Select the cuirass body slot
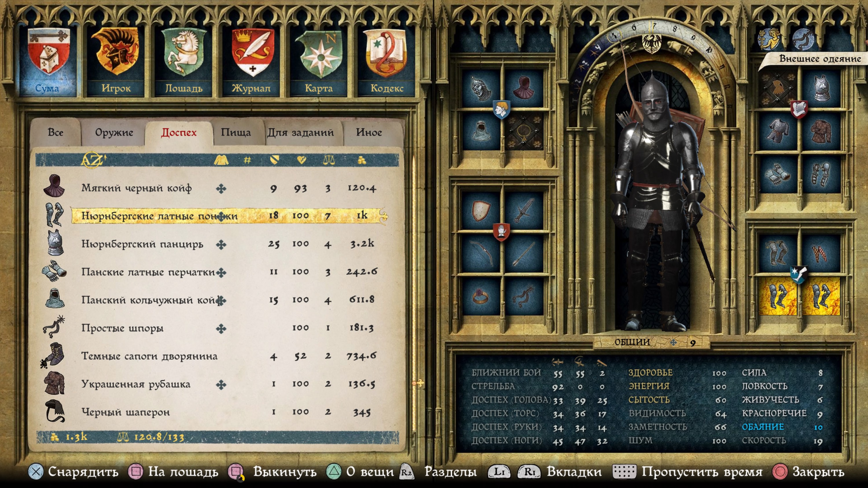868x488 pixels. pos(821,88)
